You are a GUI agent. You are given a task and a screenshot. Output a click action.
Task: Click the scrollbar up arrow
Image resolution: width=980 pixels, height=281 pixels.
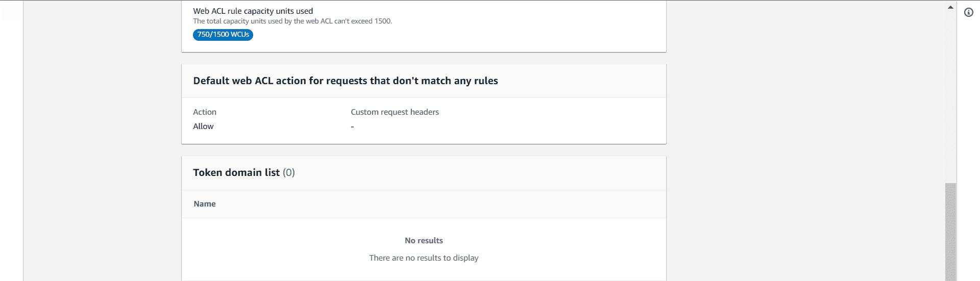point(950,8)
